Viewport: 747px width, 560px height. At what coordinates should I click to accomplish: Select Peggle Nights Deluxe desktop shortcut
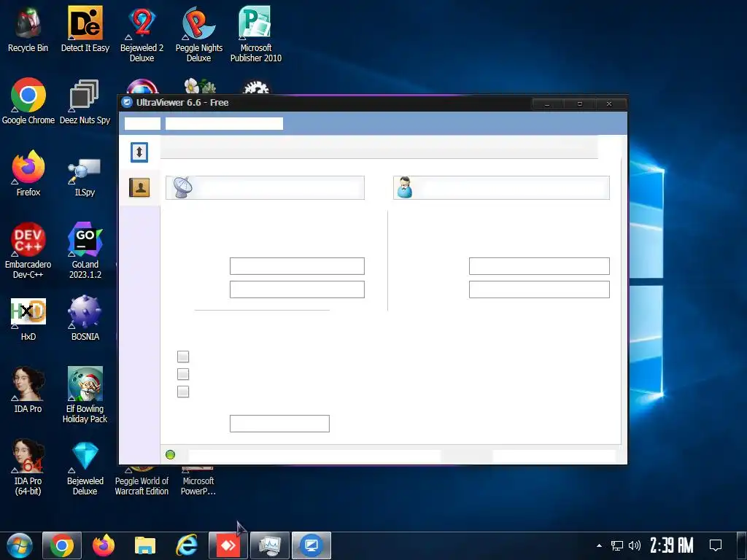pos(198,34)
